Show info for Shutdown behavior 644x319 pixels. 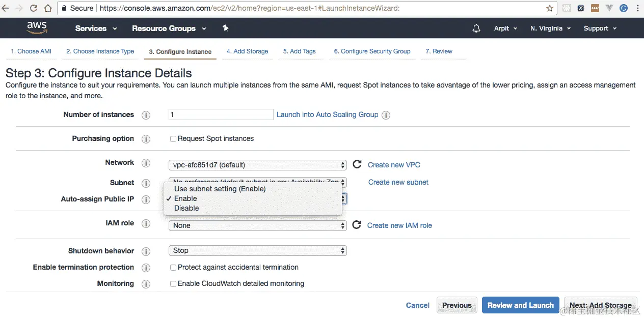(x=146, y=251)
